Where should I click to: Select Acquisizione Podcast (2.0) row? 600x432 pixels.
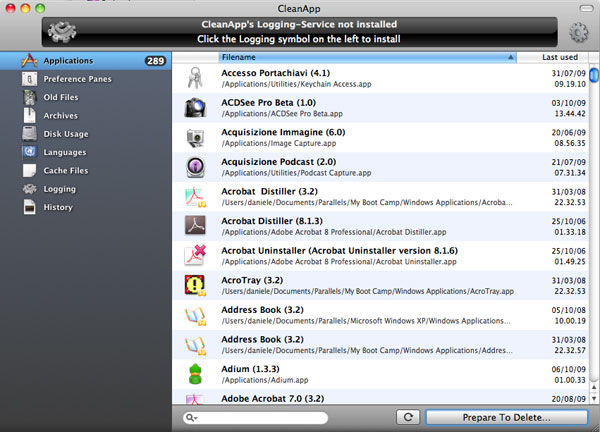pyautogui.click(x=380, y=167)
